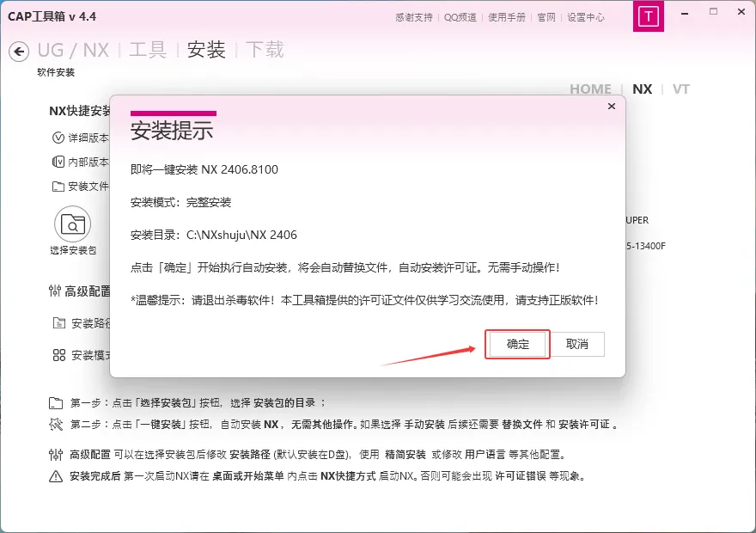Click the 第二步 wand icon
Screen dimensions: 756x533
[x=56, y=425]
